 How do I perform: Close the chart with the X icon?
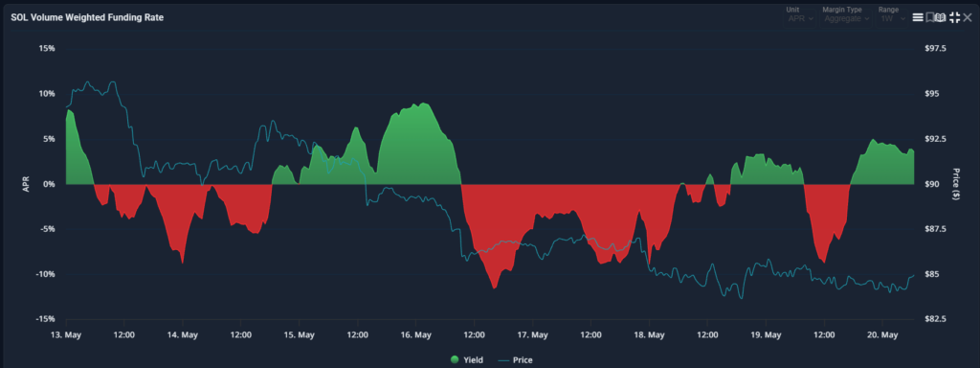(968, 17)
